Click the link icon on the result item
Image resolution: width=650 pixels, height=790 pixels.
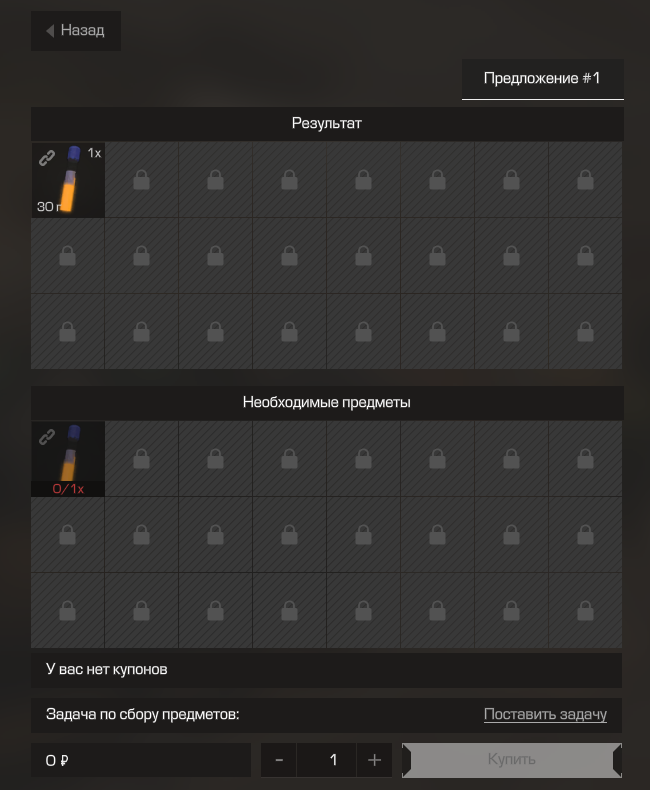point(47,158)
